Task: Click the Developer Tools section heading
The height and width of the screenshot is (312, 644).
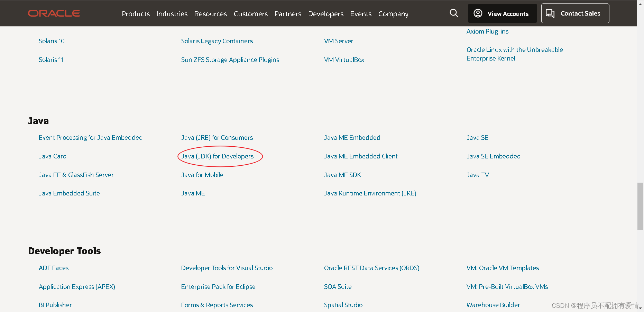Action: pos(64,251)
